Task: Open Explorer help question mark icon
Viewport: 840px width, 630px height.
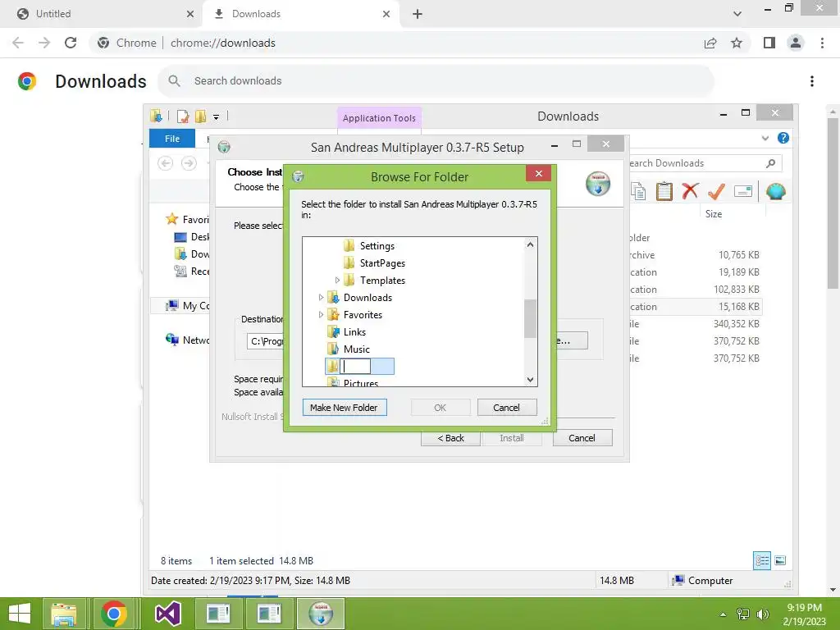Action: click(x=783, y=138)
